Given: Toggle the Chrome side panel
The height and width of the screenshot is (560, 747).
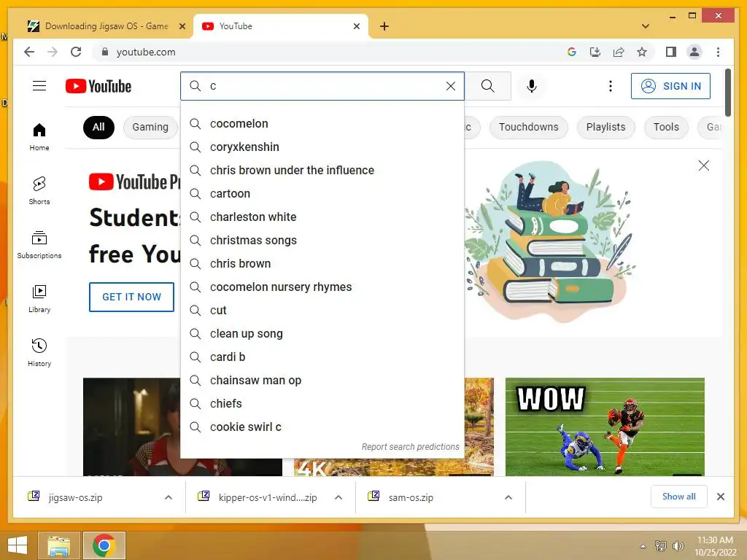Looking at the screenshot, I should pyautogui.click(x=671, y=52).
